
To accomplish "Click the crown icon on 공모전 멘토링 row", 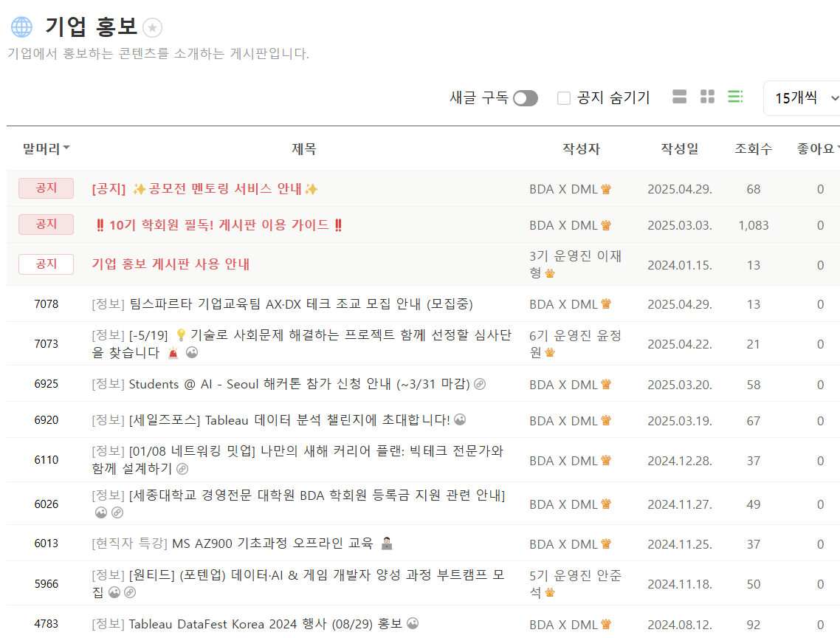I will (x=606, y=189).
